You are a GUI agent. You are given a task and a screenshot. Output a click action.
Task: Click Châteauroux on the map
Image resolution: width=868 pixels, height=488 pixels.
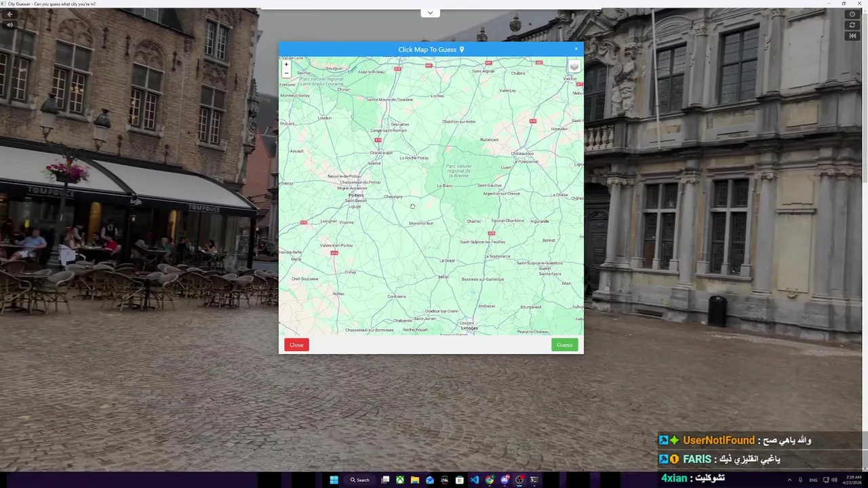point(523,154)
